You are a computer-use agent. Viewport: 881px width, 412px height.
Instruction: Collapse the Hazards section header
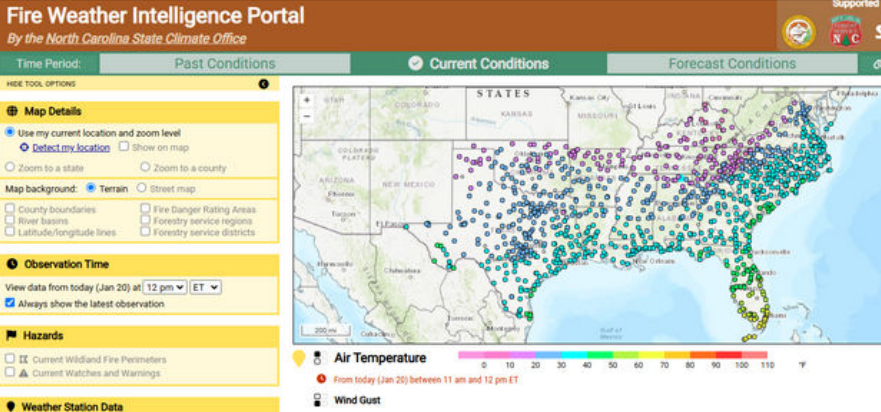click(139, 336)
